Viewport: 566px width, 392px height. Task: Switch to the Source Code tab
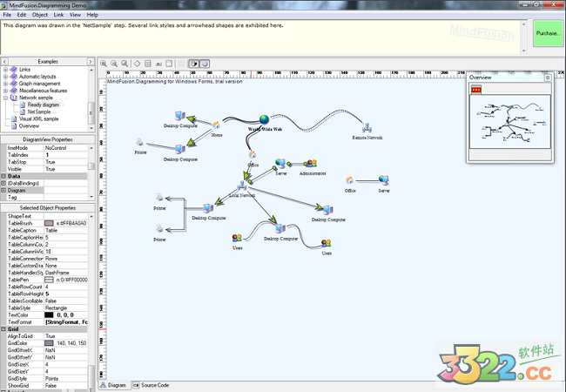coord(151,385)
